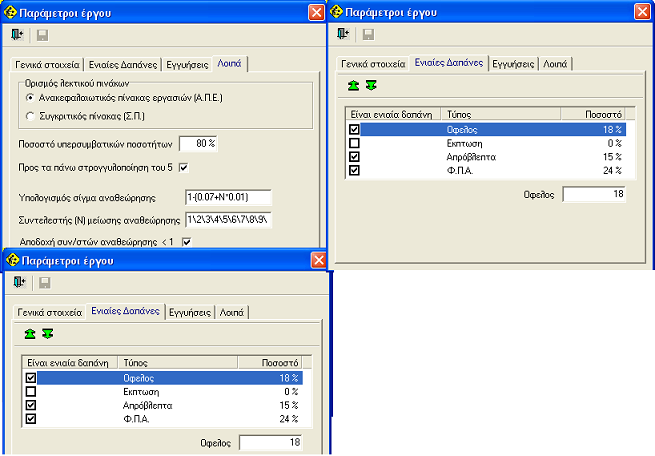
Task: Toggle the Προς τα πάνω στρογγυλοποίηση του 5 checkbox
Action: [x=182, y=166]
